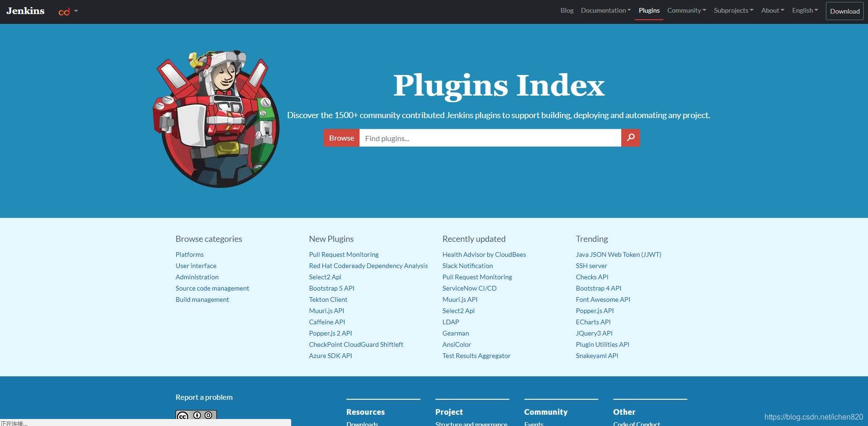The width and height of the screenshot is (868, 426).
Task: Open Select2 Api under Recently updated
Action: tap(458, 311)
